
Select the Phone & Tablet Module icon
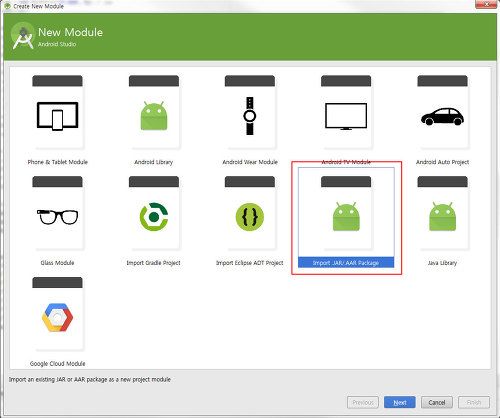pos(57,116)
